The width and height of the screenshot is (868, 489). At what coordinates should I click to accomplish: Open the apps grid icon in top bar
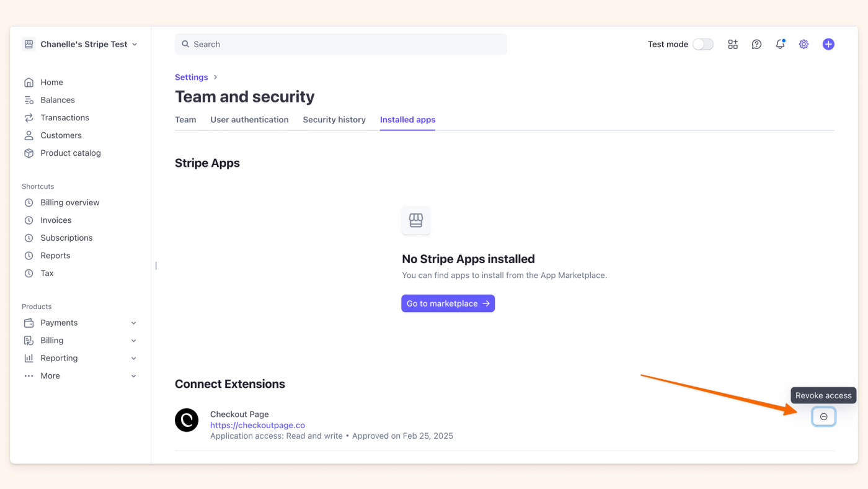click(733, 44)
